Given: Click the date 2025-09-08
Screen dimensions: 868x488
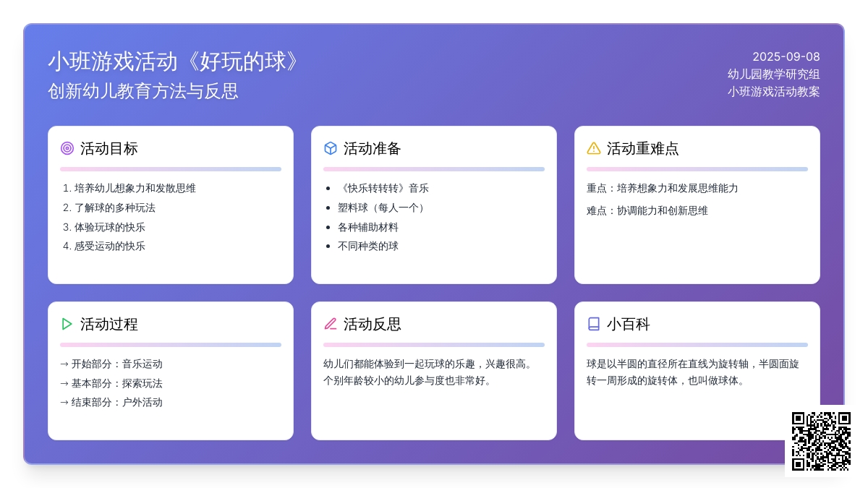Looking at the screenshot, I should 786,56.
